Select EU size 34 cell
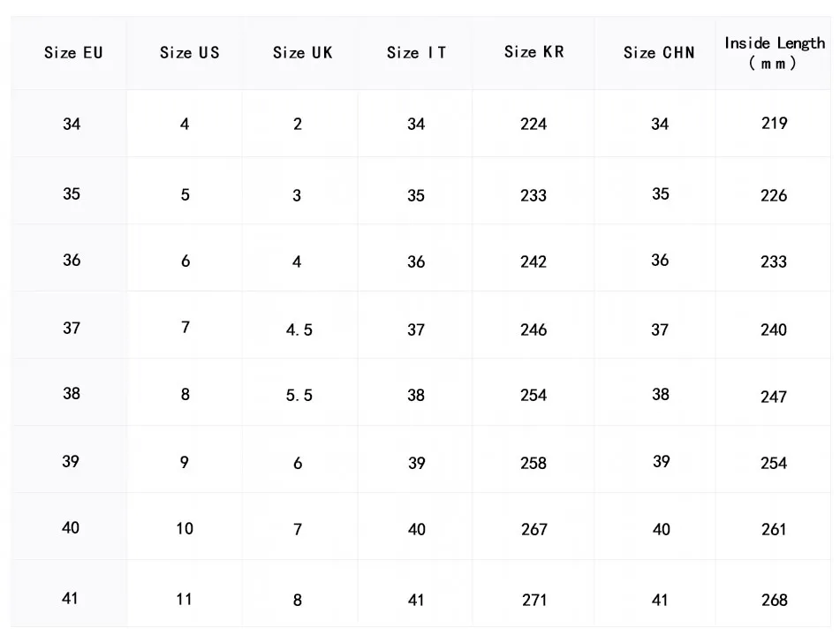840x643 pixels. point(72,125)
